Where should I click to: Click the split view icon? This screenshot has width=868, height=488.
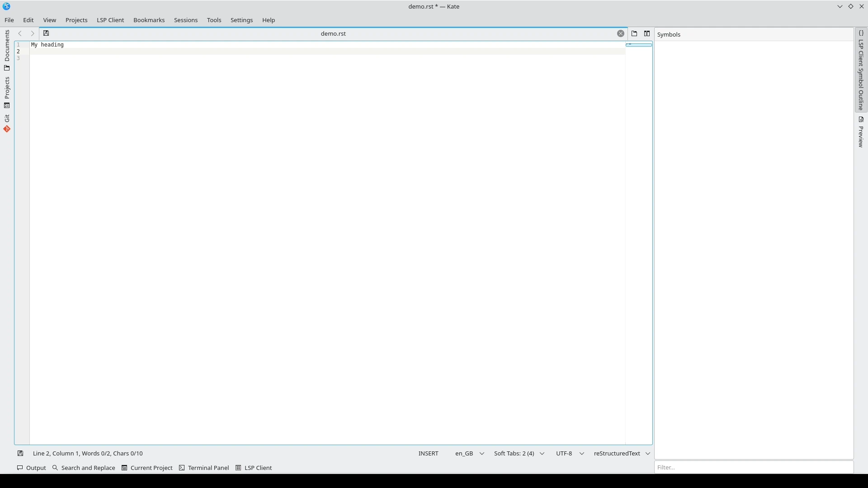click(x=647, y=33)
